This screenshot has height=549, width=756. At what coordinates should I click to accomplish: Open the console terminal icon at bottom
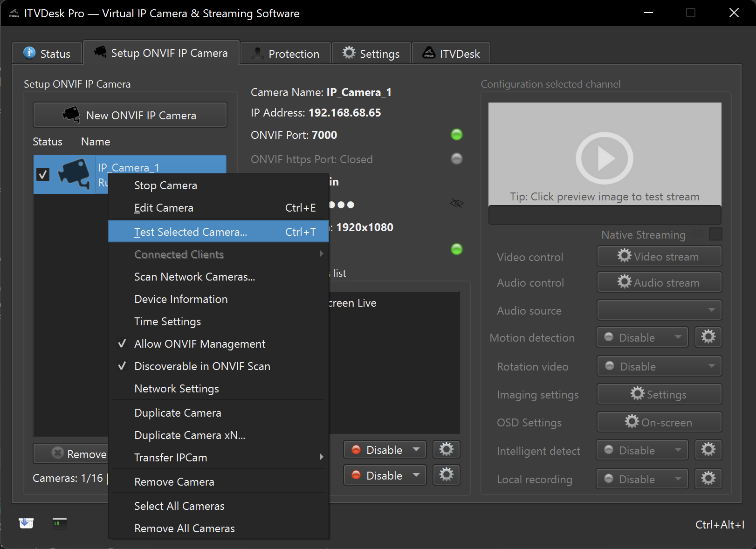[x=59, y=523]
